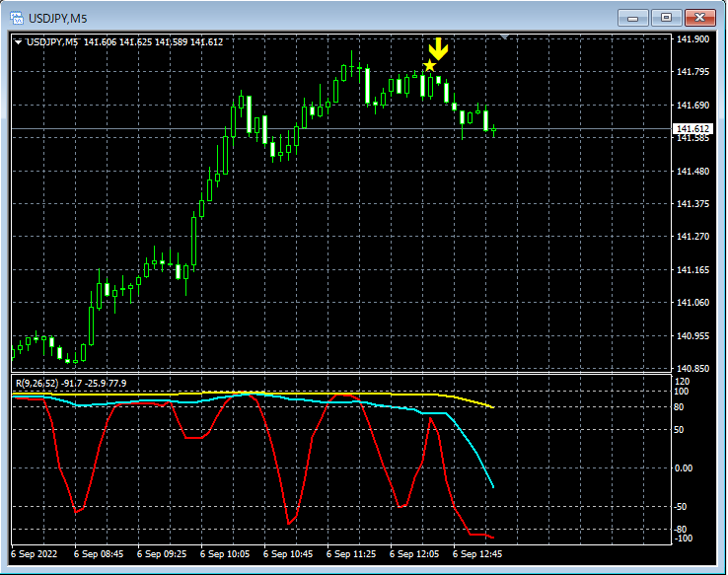The height and width of the screenshot is (575, 728).
Task: Click the 6 Sep 08:45 time label
Action: [99, 554]
